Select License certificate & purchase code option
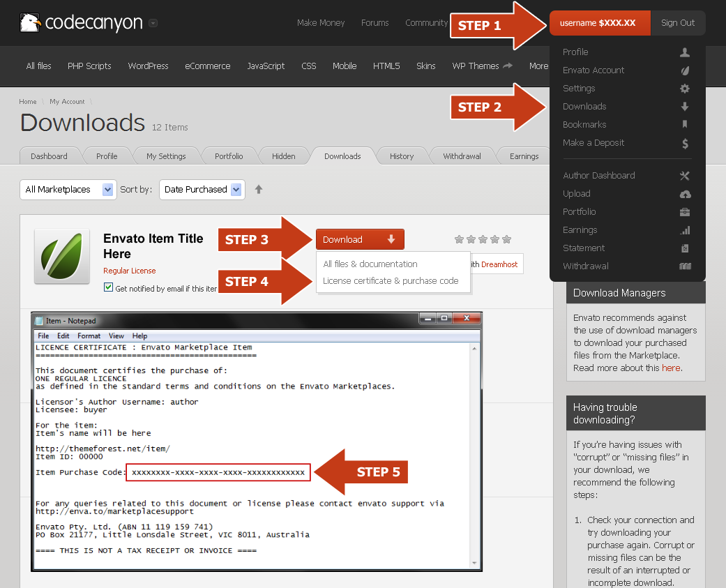The image size is (726, 588). [391, 281]
